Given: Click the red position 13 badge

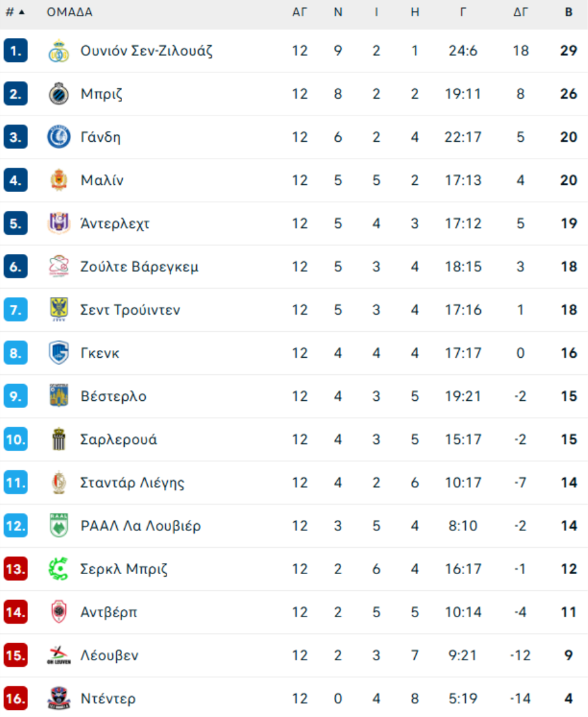Looking at the screenshot, I should (x=16, y=569).
